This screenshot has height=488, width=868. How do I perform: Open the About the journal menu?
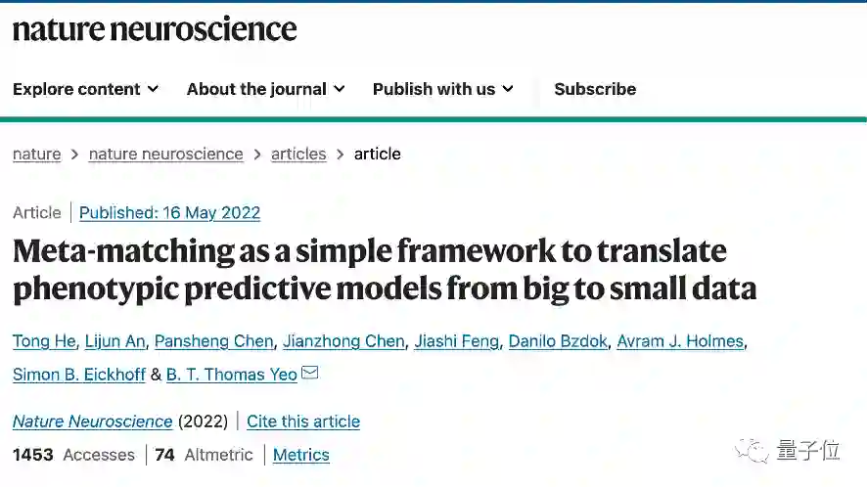point(265,89)
